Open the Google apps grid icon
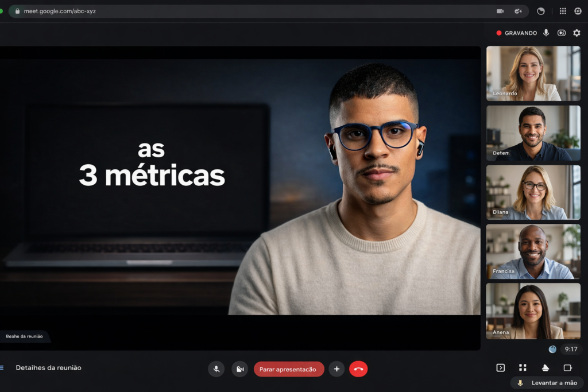Image resolution: width=588 pixels, height=392 pixels. 563,11
